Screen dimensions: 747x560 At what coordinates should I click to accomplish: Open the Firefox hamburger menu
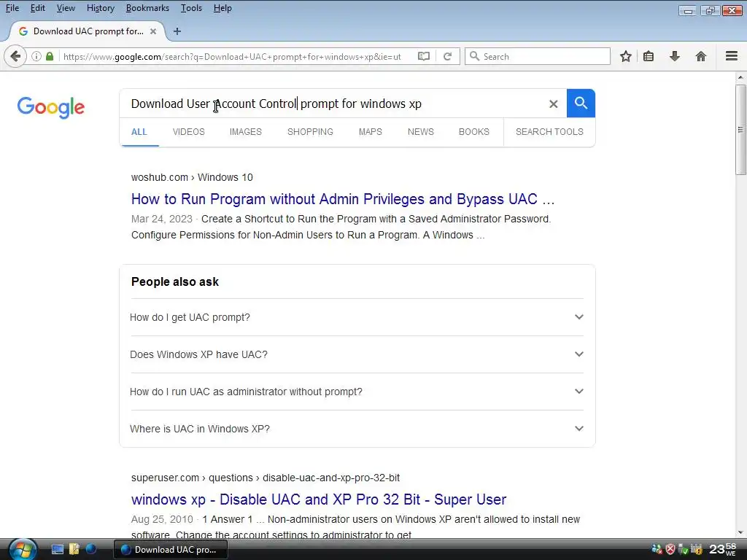731,56
